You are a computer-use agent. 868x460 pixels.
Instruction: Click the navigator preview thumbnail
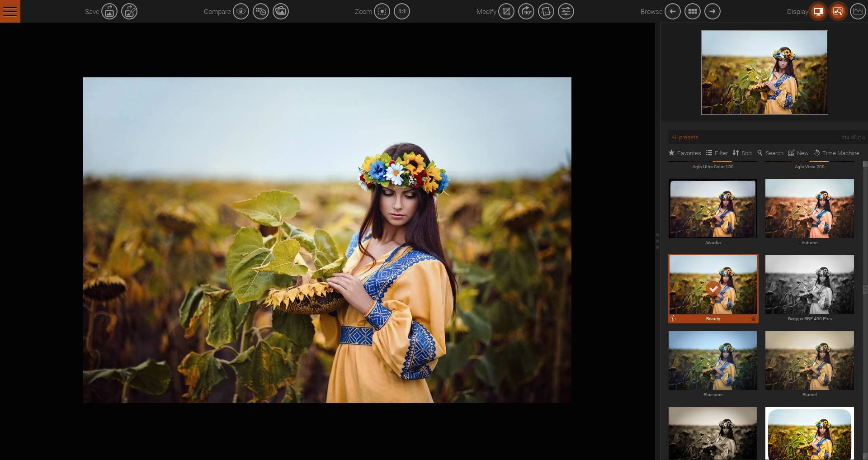(764, 72)
